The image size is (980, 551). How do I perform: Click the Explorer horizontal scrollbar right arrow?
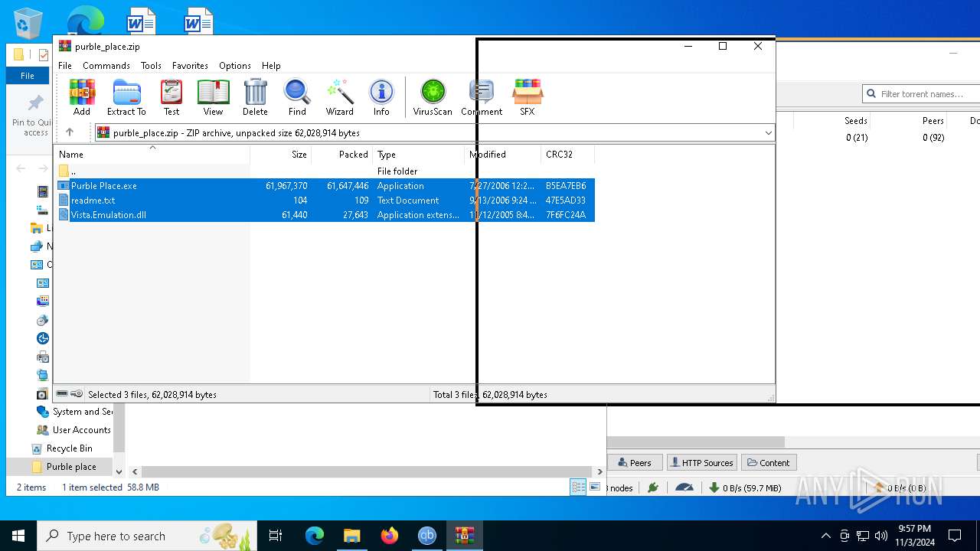[x=600, y=471]
